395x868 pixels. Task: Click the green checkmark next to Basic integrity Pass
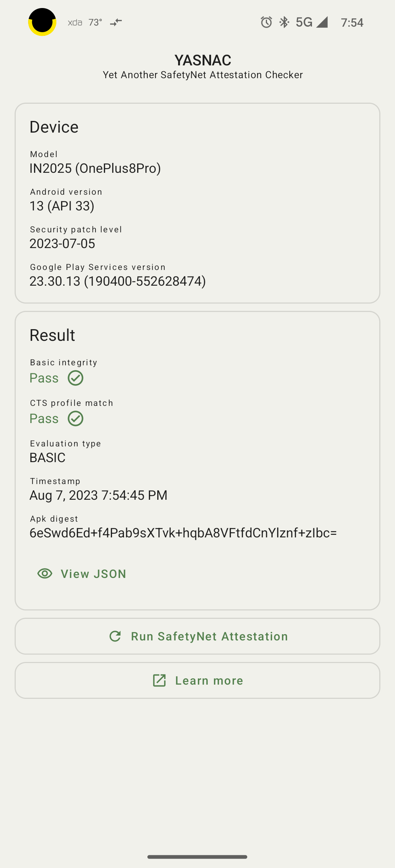76,378
